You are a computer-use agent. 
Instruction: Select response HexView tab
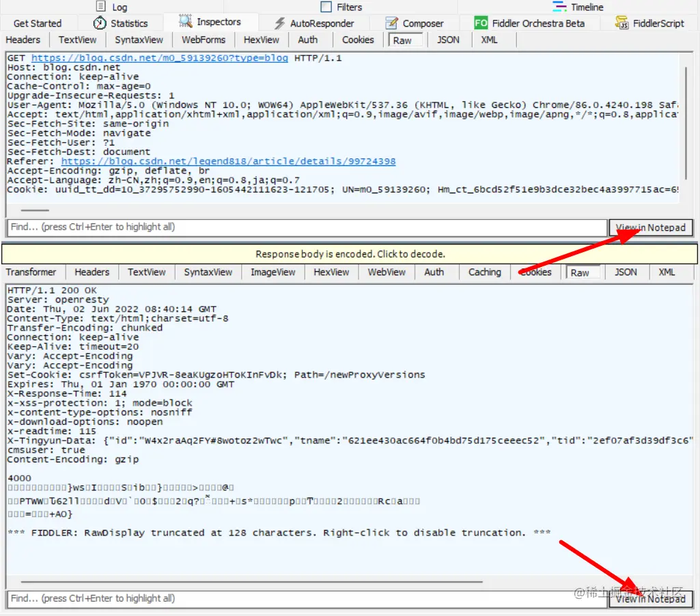click(331, 272)
